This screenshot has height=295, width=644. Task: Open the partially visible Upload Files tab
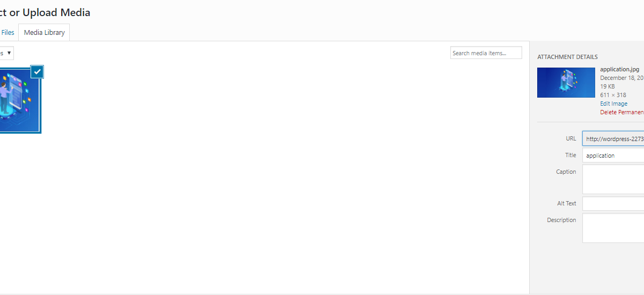(8, 32)
